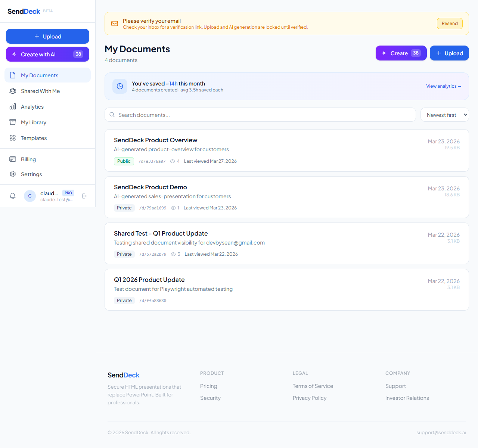Open Settings using the gear icon
478x448 pixels.
[13, 174]
